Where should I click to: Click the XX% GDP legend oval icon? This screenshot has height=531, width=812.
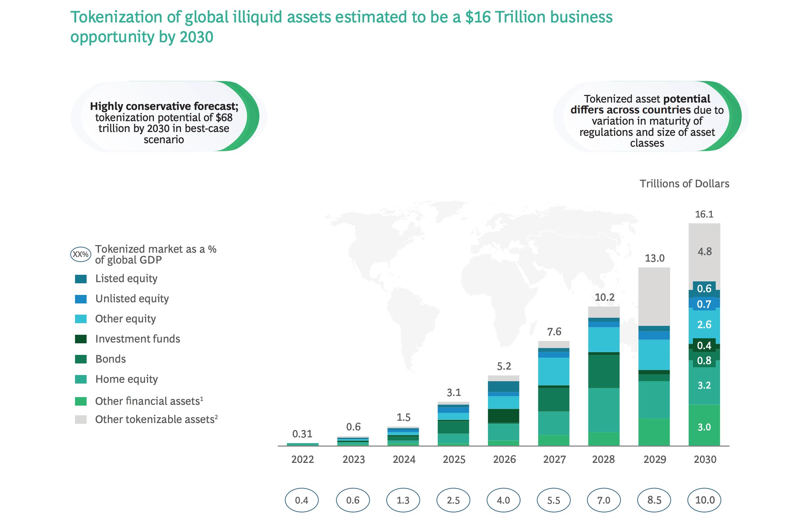tap(80, 254)
